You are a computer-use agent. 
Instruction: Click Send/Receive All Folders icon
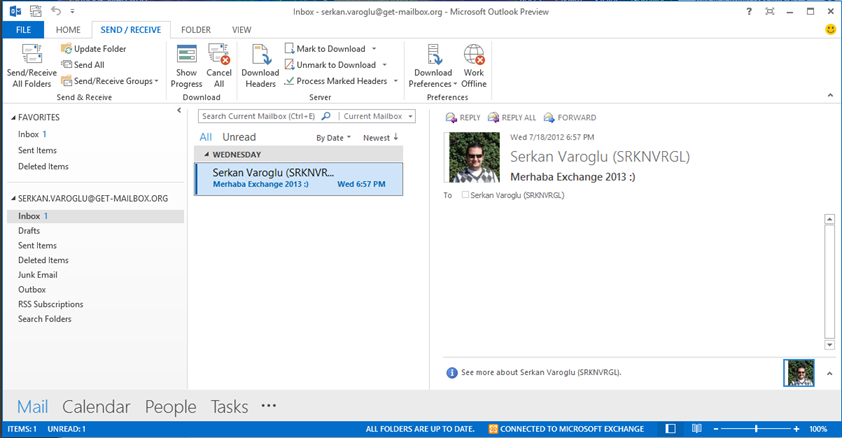pos(32,66)
